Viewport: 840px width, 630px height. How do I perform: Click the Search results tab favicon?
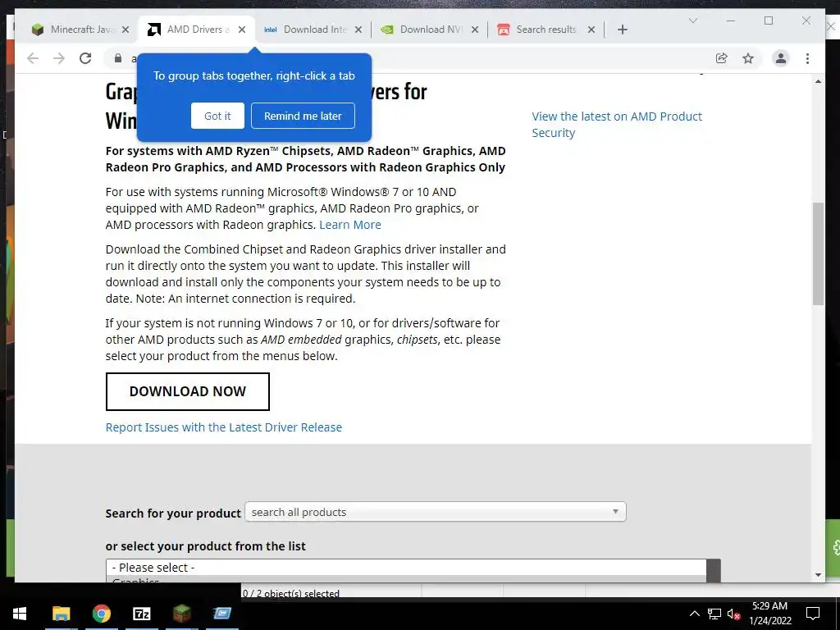pos(503,30)
